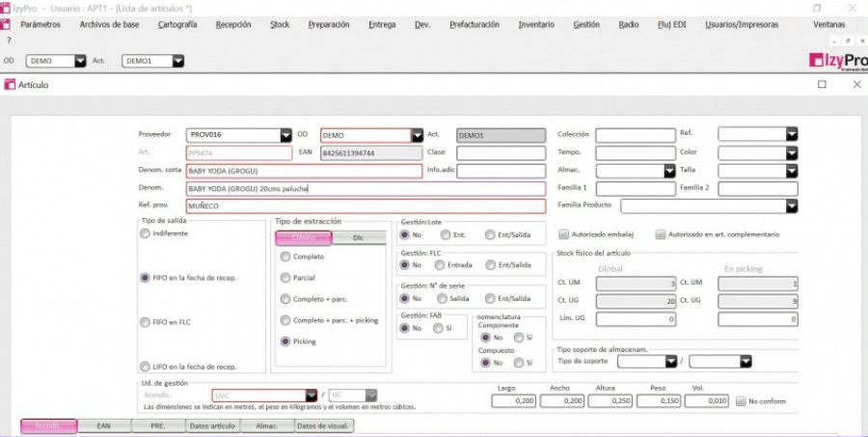868x437 pixels.
Task: Click the Ref. prov. MUÑECO field
Action: pos(366,206)
